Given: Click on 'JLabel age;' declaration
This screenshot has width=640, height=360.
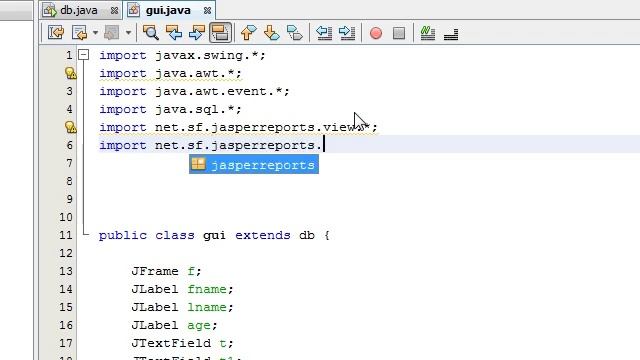Looking at the screenshot, I should 174,325.
